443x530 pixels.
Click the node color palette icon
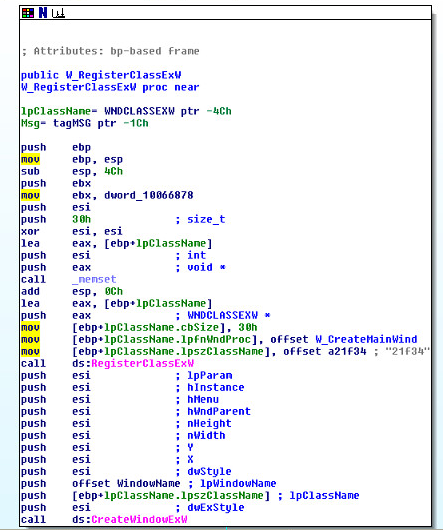(28, 13)
